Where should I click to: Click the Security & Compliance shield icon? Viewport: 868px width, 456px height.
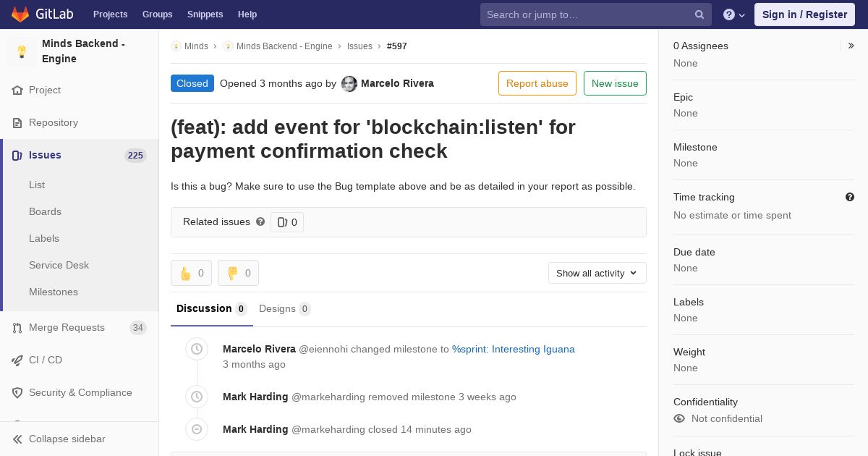coord(17,393)
